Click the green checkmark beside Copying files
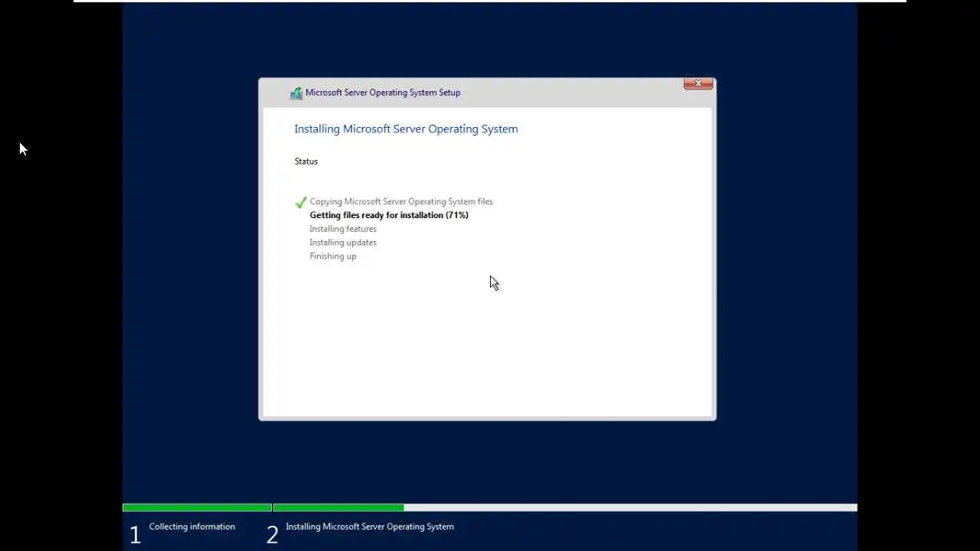 click(x=301, y=203)
